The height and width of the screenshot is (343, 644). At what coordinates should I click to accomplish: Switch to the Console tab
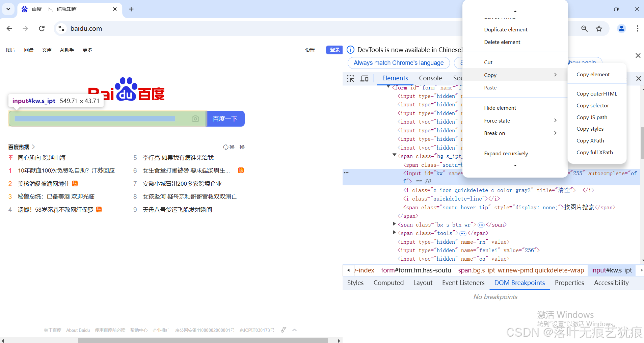(x=430, y=78)
